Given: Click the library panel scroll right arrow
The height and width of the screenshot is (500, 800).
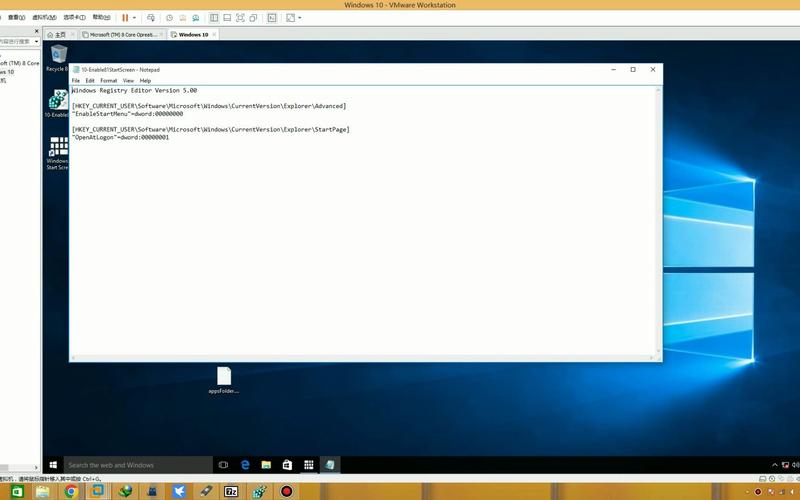Looking at the screenshot, I should point(36,467).
